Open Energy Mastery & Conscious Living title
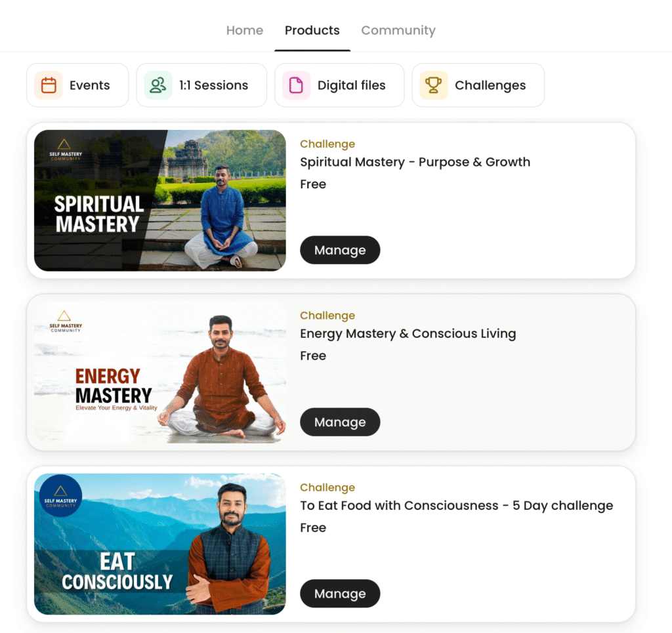This screenshot has height=633, width=672. [x=408, y=334]
